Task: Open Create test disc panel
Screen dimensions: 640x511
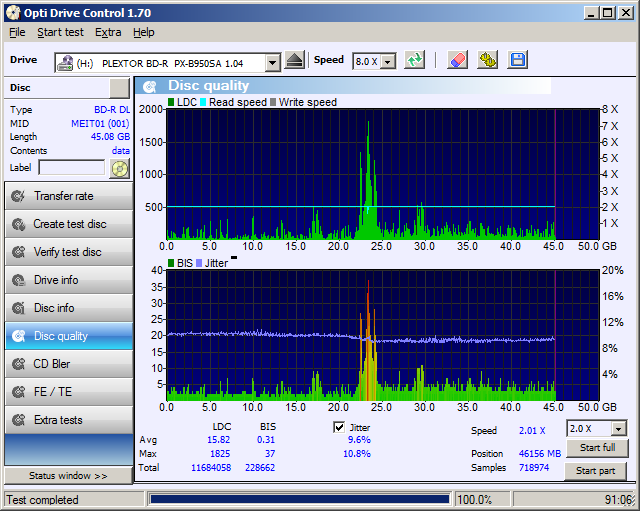Action: click(69, 224)
